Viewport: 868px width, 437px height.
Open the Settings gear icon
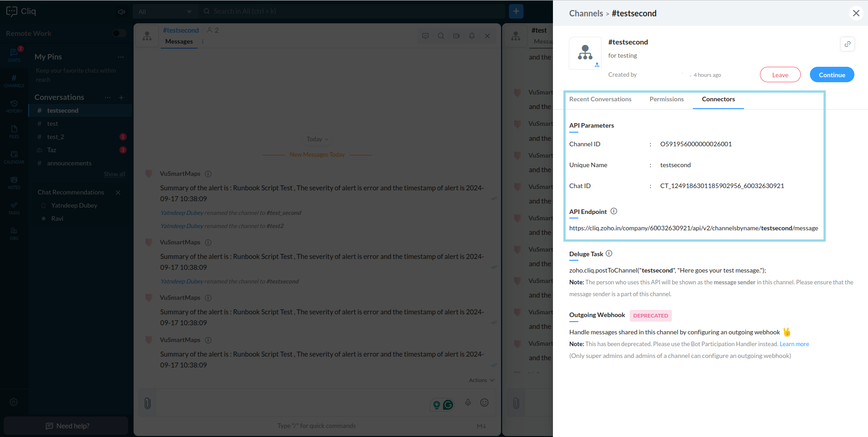(14, 402)
